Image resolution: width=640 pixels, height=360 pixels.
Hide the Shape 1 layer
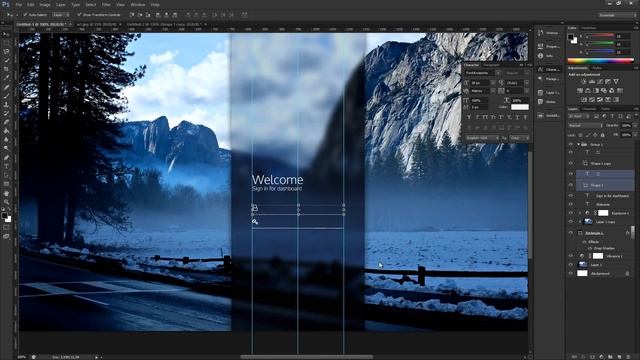point(571,185)
